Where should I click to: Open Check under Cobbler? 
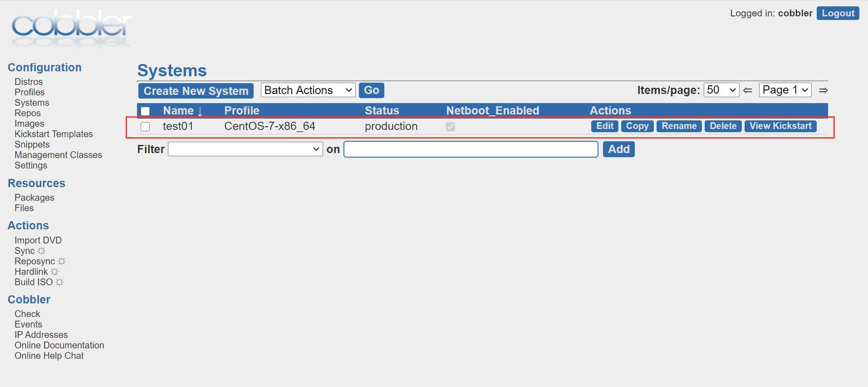tap(27, 314)
